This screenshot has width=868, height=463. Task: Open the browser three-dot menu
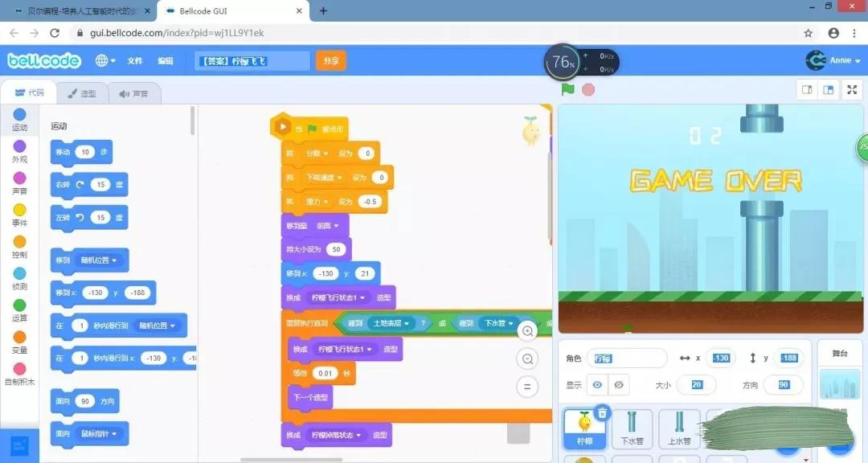(x=854, y=33)
